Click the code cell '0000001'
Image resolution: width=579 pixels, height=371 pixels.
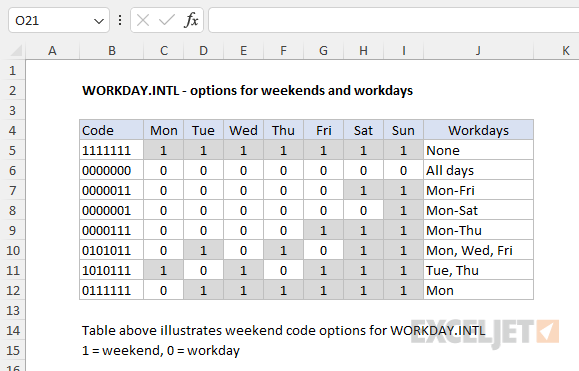(x=112, y=210)
